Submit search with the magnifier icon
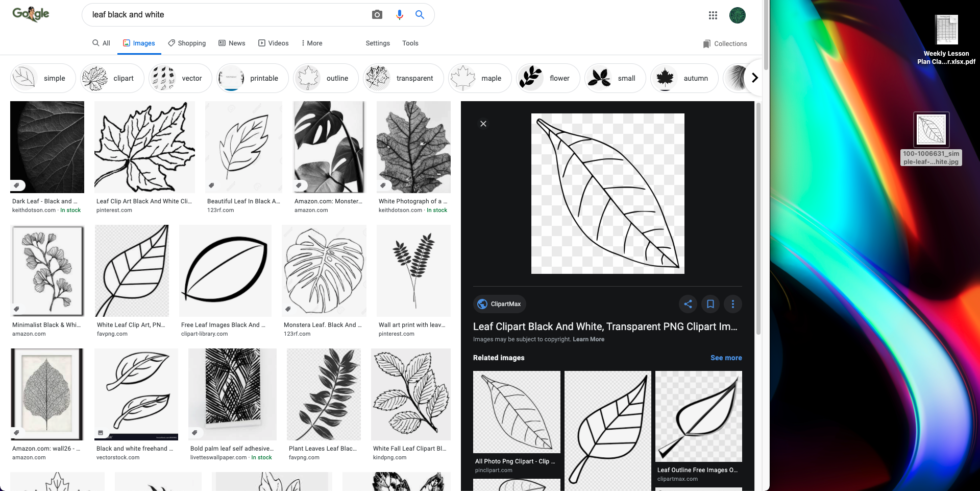980x491 pixels. [420, 15]
